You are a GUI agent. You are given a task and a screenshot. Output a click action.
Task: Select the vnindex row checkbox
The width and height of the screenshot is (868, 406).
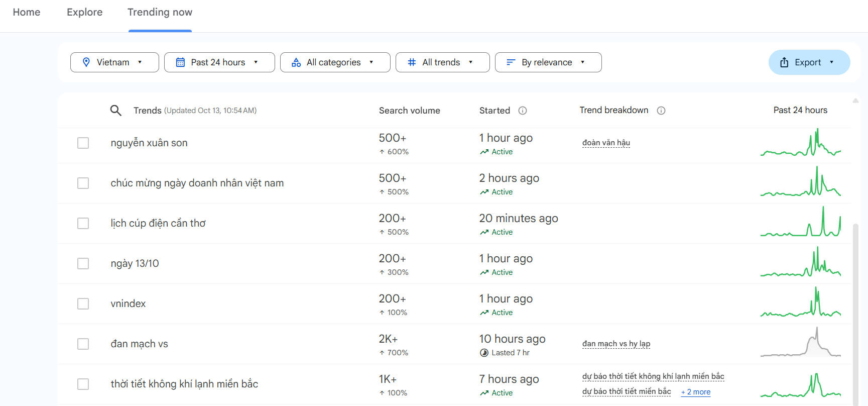[x=83, y=304]
